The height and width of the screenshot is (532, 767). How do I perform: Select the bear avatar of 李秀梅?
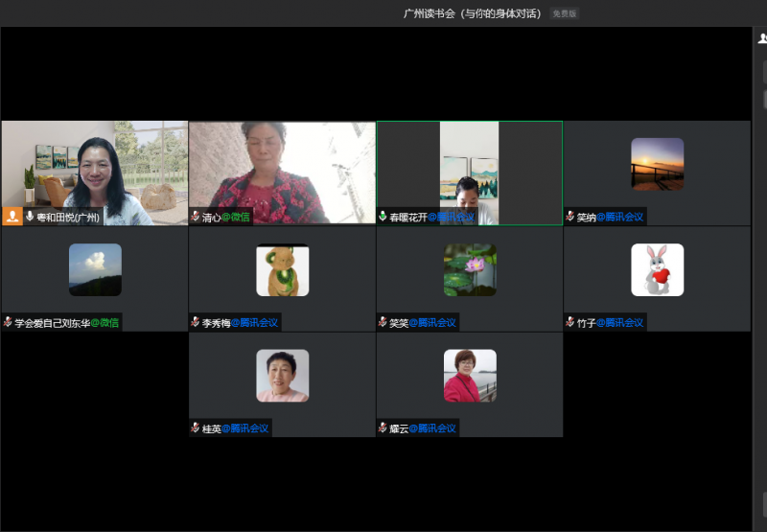[x=282, y=270]
